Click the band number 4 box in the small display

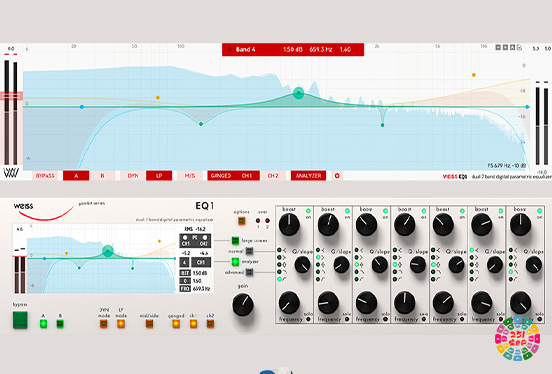click(184, 262)
